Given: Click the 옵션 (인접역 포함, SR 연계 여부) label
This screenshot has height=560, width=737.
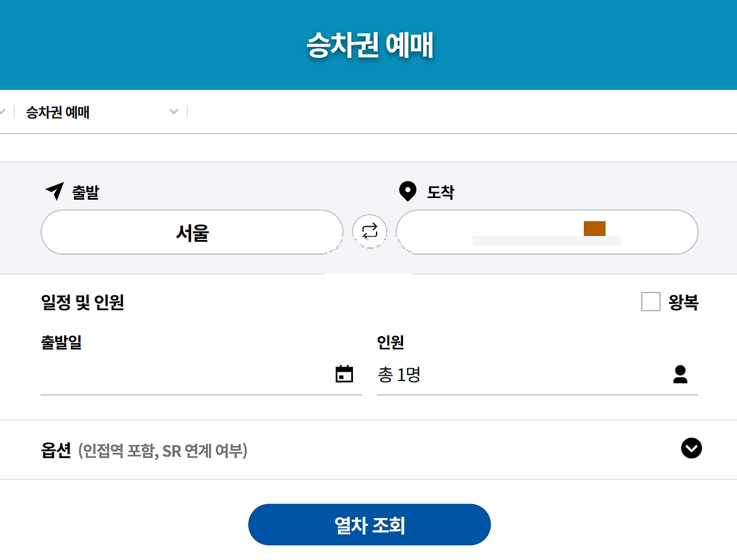Looking at the screenshot, I should [x=144, y=450].
